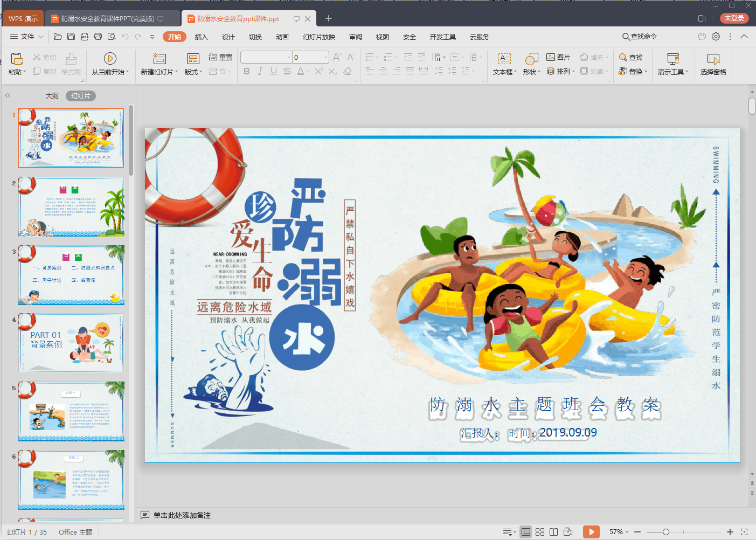Click the print icon in quick access toolbar
Image resolution: width=756 pixels, height=540 pixels.
98,37
